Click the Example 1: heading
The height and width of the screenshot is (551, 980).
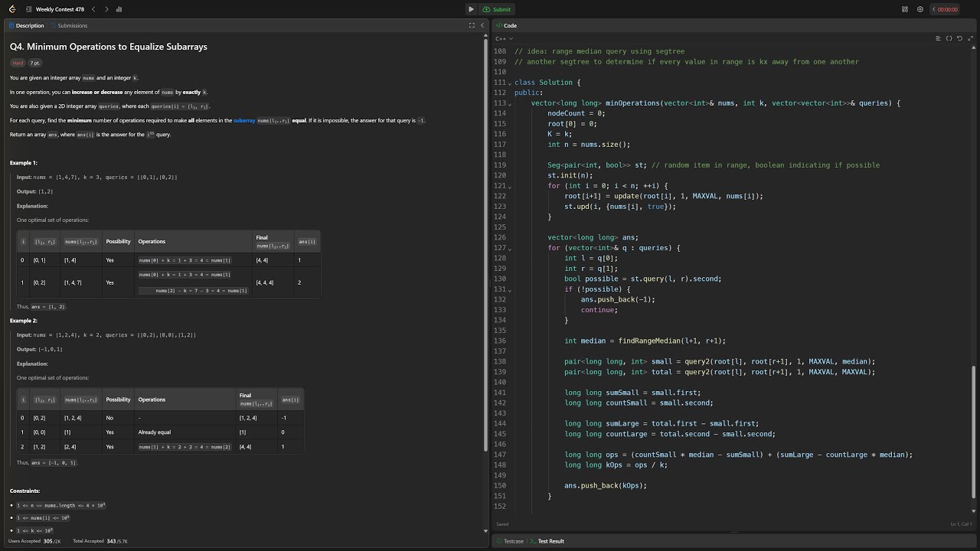coord(24,163)
